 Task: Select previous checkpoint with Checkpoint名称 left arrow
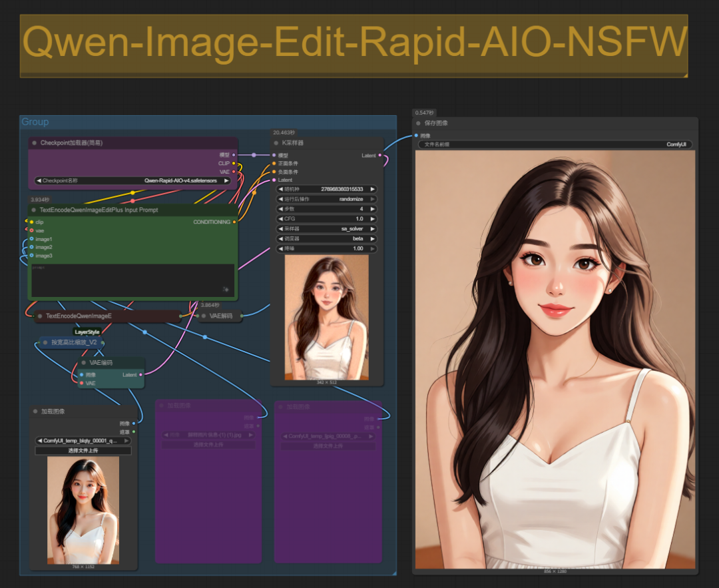click(x=39, y=180)
